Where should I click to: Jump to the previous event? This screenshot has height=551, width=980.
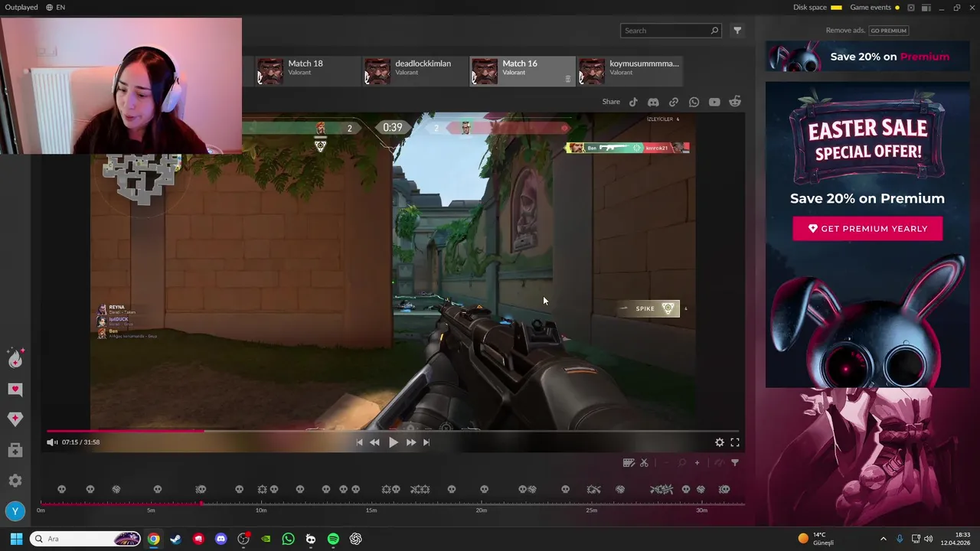tap(359, 442)
